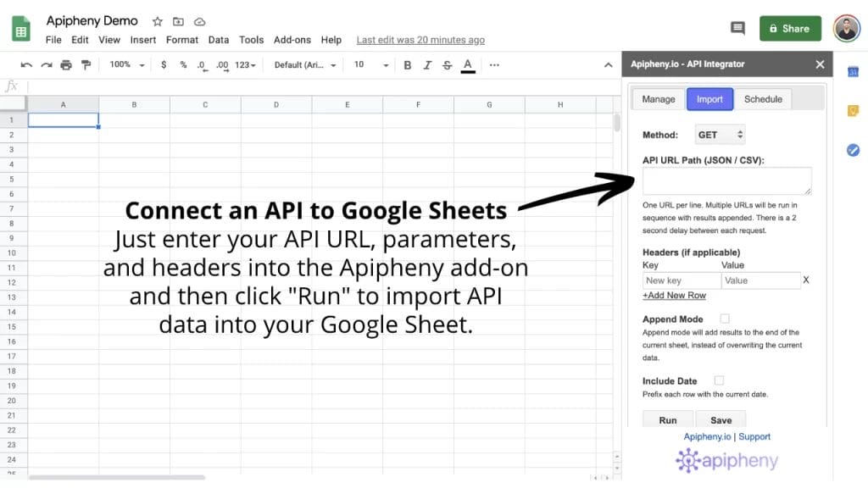Select row 5 header
The image size is (868, 488).
[12, 180]
